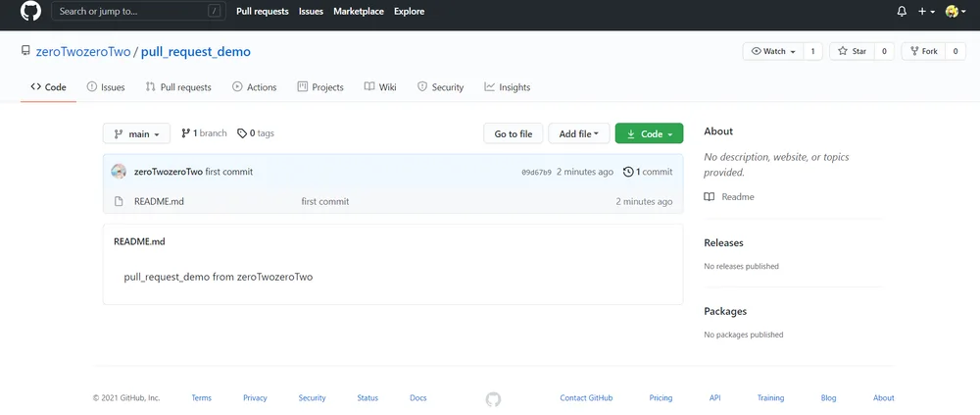980x415 pixels.
Task: Open the Privacy footer link
Action: pos(255,398)
